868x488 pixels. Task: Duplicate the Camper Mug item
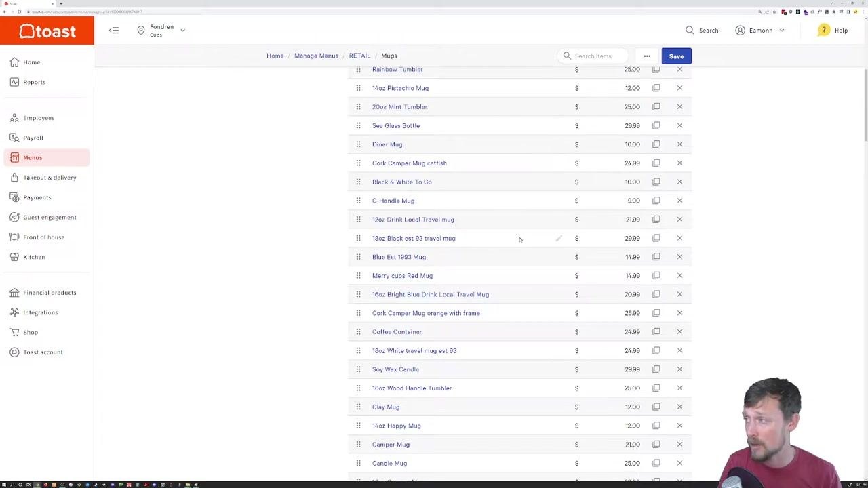656,445
